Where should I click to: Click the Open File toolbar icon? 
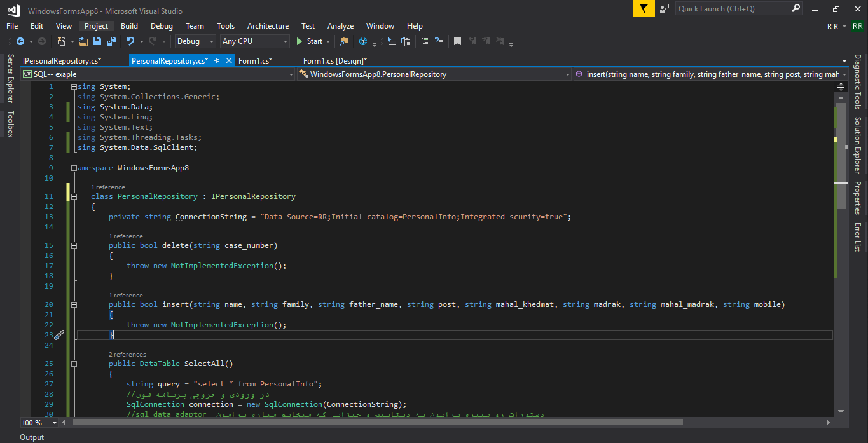tap(83, 41)
